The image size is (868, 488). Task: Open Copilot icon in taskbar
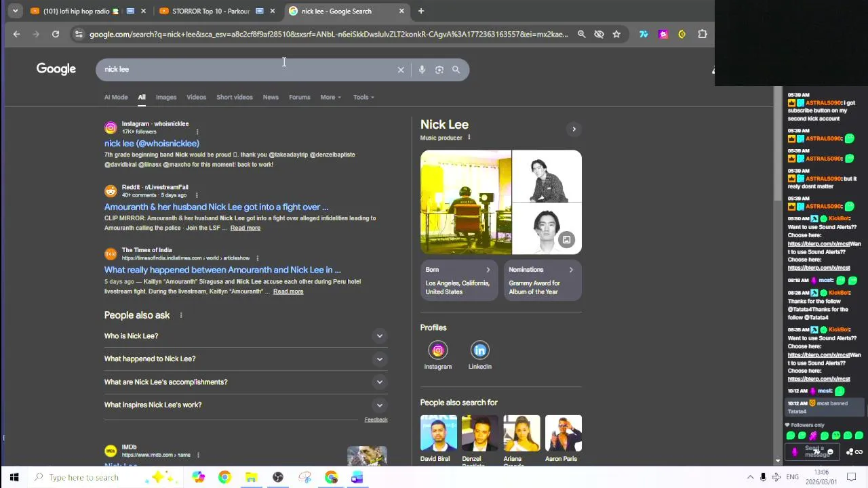[198, 477]
